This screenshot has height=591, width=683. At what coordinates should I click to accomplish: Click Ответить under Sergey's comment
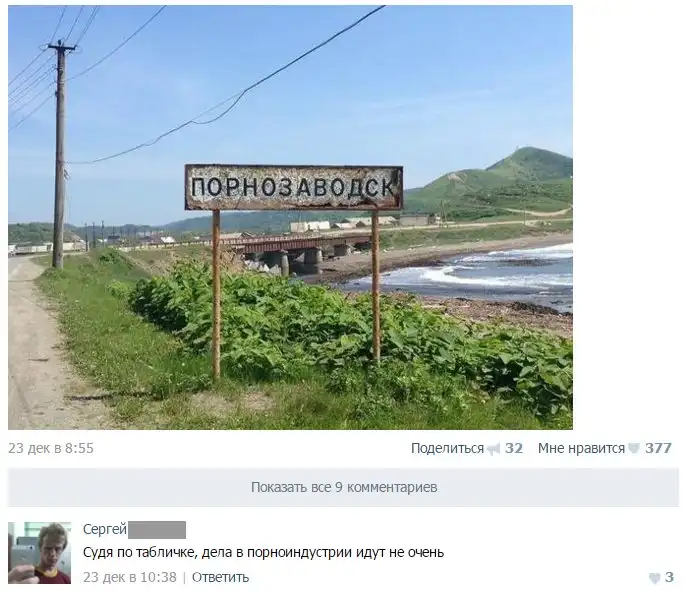tap(220, 577)
